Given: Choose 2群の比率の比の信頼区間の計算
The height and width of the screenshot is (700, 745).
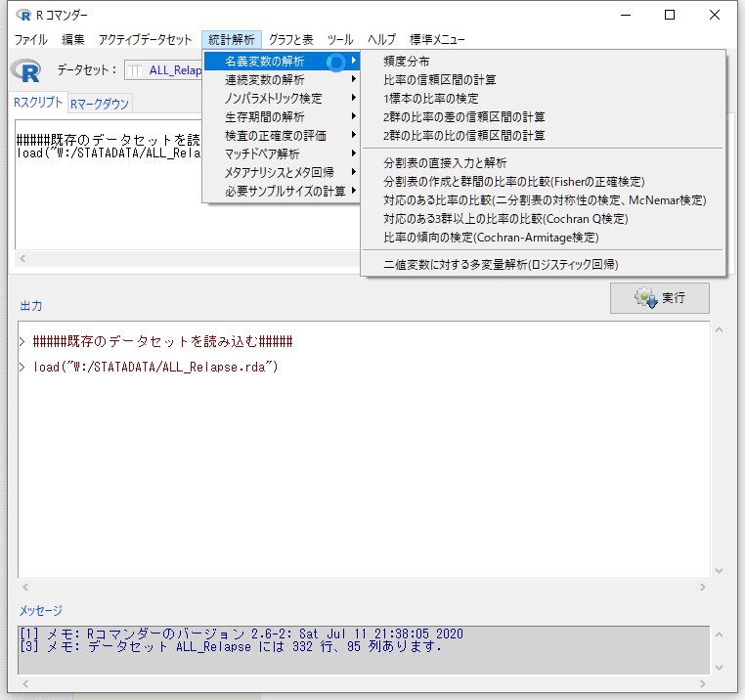Looking at the screenshot, I should click(543, 136).
